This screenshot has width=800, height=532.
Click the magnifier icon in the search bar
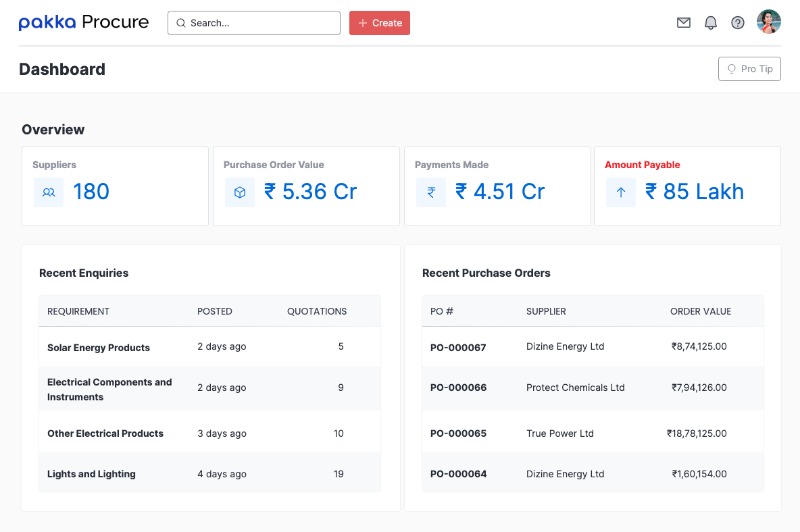click(180, 22)
